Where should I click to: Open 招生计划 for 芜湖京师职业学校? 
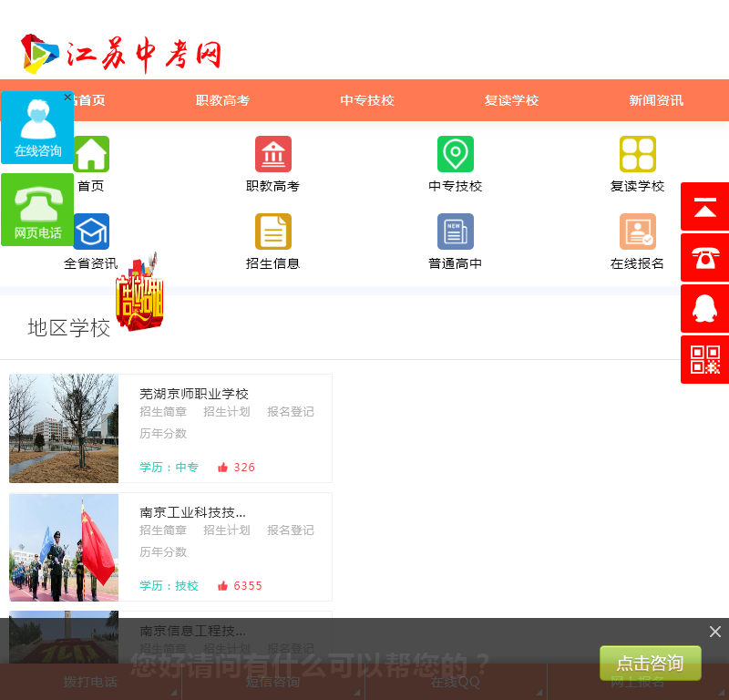(x=226, y=412)
